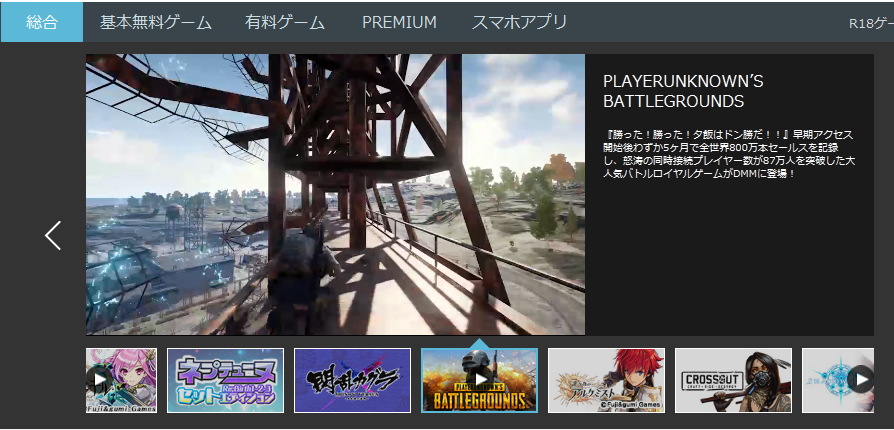Select the ネプテューヌ thumbnail
Image resolution: width=894 pixels, height=430 pixels.
225,380
